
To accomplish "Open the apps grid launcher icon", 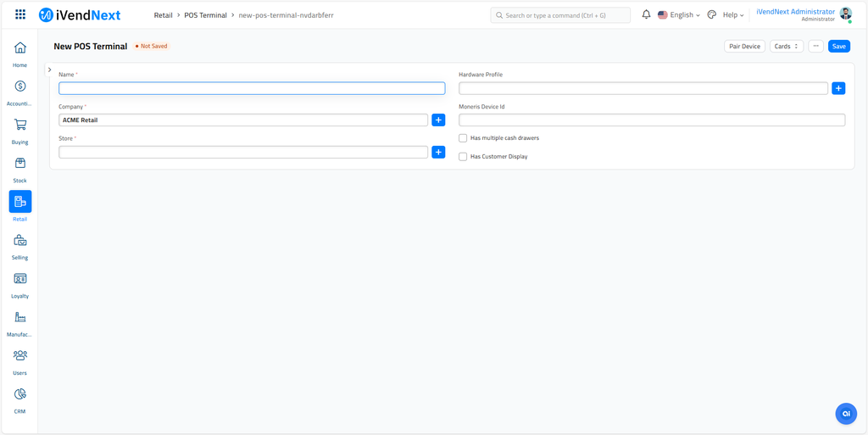I will [20, 14].
